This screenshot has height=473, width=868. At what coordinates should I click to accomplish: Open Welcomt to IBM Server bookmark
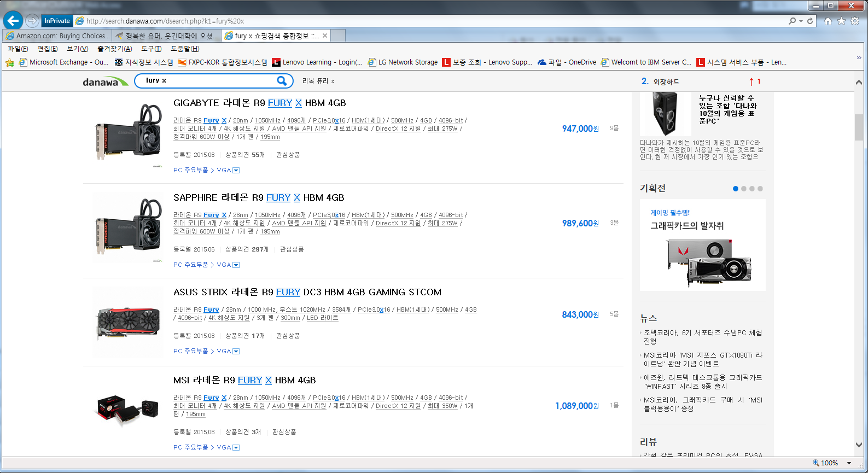pyautogui.click(x=646, y=62)
